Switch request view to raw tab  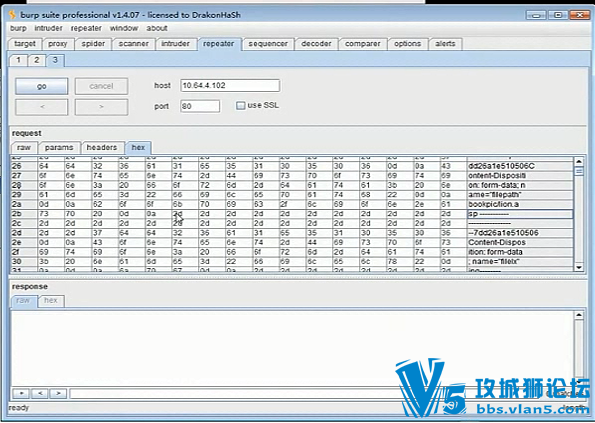pos(24,148)
